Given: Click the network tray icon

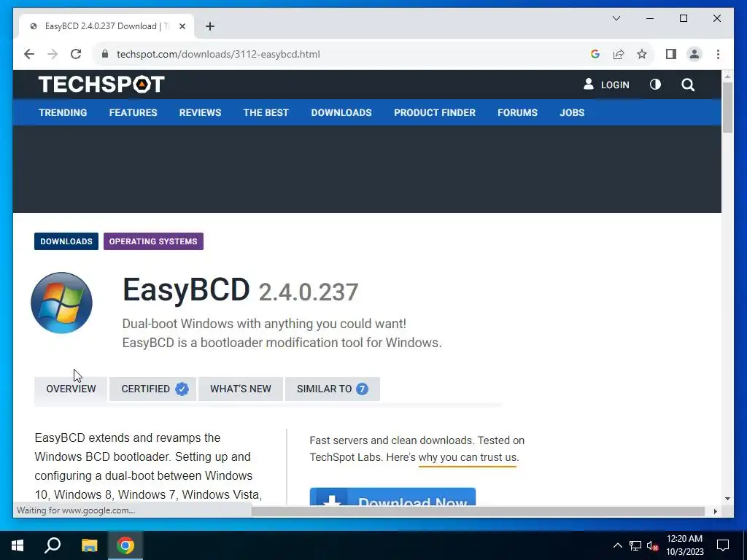Looking at the screenshot, I should (x=635, y=545).
